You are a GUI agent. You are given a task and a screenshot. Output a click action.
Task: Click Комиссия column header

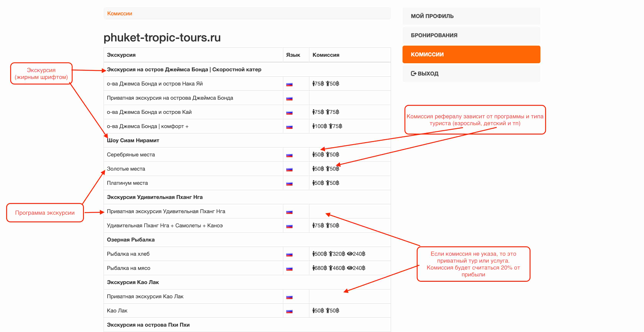[325, 55]
